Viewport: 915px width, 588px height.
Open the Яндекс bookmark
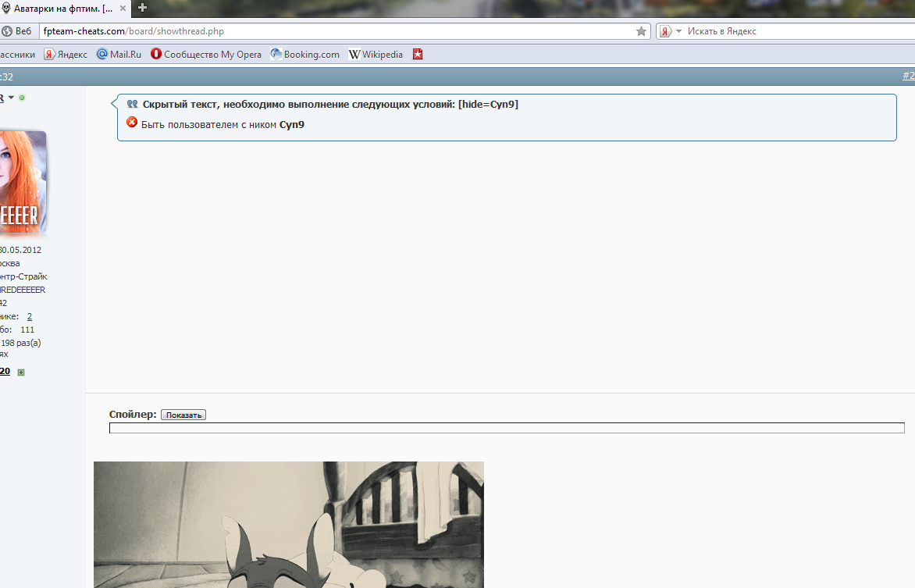pos(66,55)
